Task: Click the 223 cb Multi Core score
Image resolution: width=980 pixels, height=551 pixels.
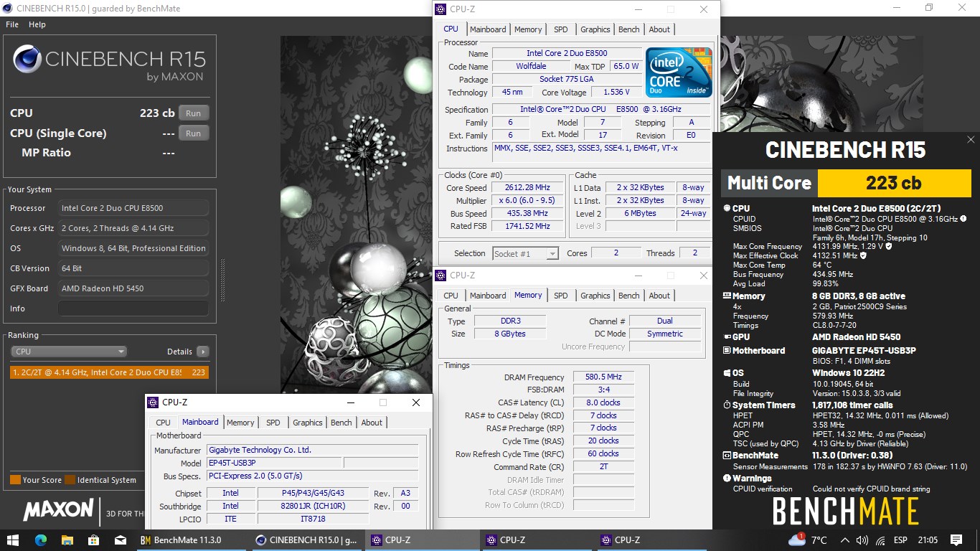Action: pyautogui.click(x=894, y=183)
